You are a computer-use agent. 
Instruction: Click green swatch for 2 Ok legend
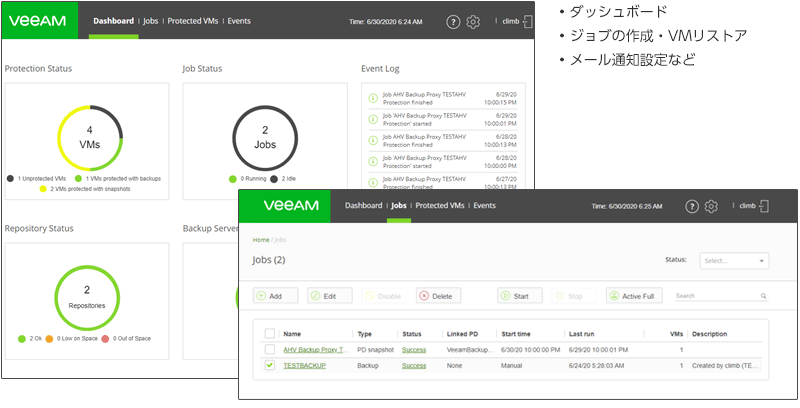tap(22, 339)
